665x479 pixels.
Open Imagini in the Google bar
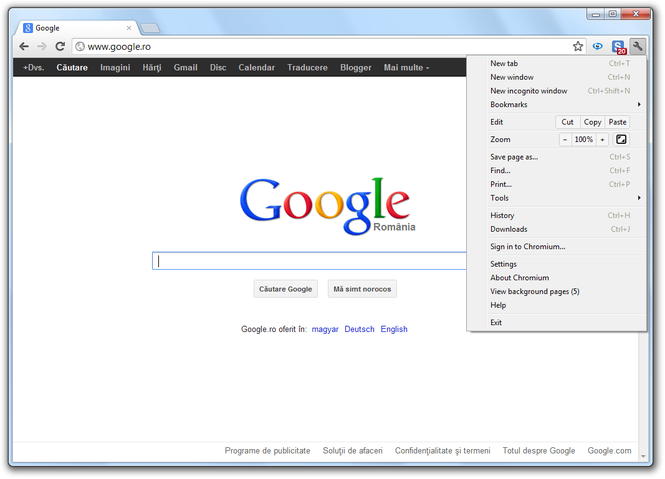pyautogui.click(x=115, y=67)
